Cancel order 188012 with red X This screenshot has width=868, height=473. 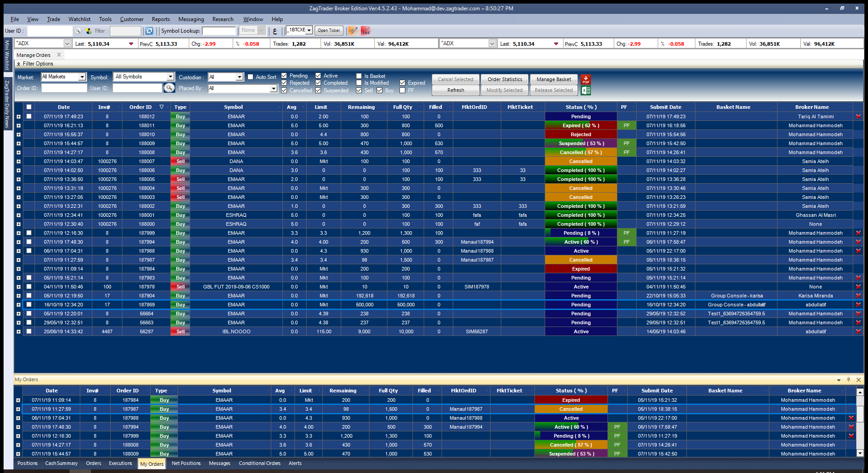tap(858, 116)
